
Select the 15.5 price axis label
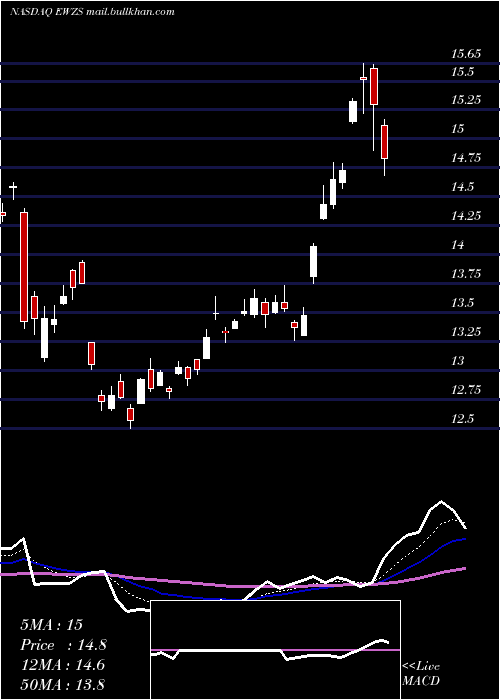462,72
